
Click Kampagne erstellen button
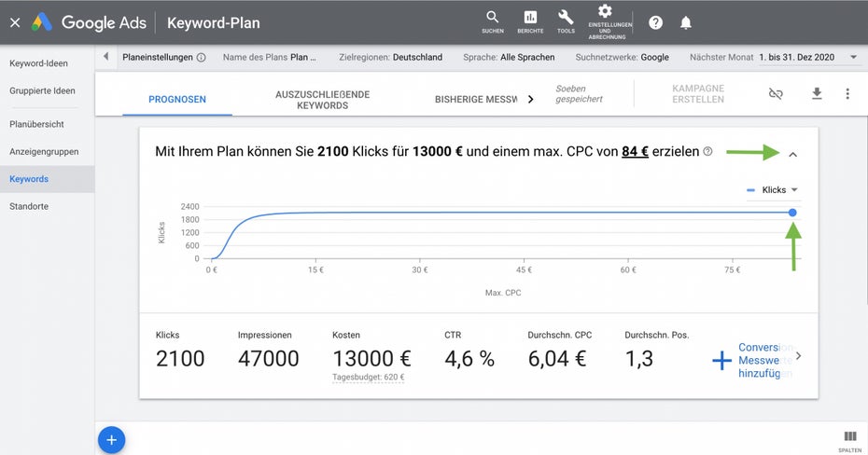pos(697,94)
